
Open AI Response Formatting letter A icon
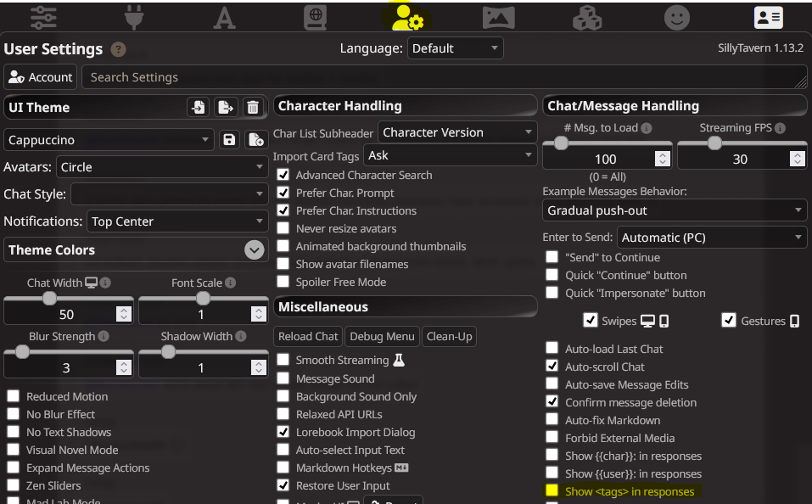pyautogui.click(x=224, y=18)
